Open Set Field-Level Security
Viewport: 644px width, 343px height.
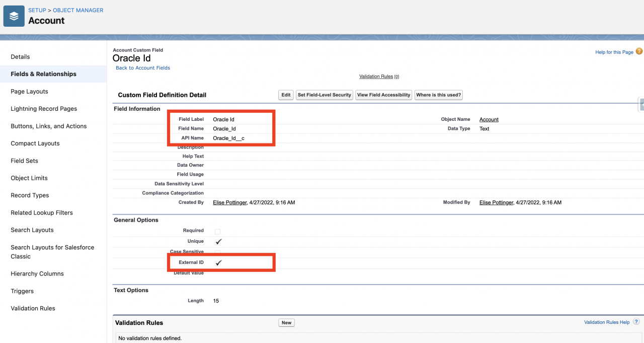click(x=324, y=95)
